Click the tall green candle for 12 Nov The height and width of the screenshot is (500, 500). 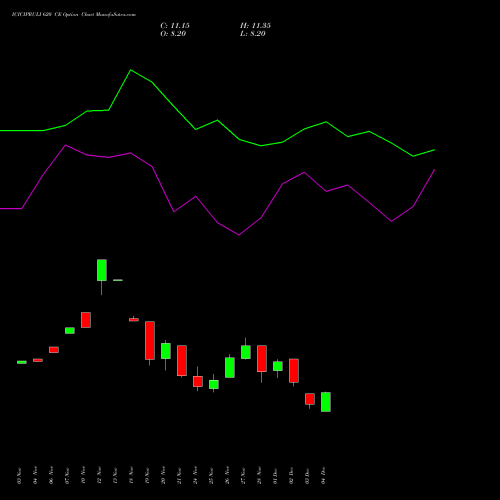click(102, 270)
